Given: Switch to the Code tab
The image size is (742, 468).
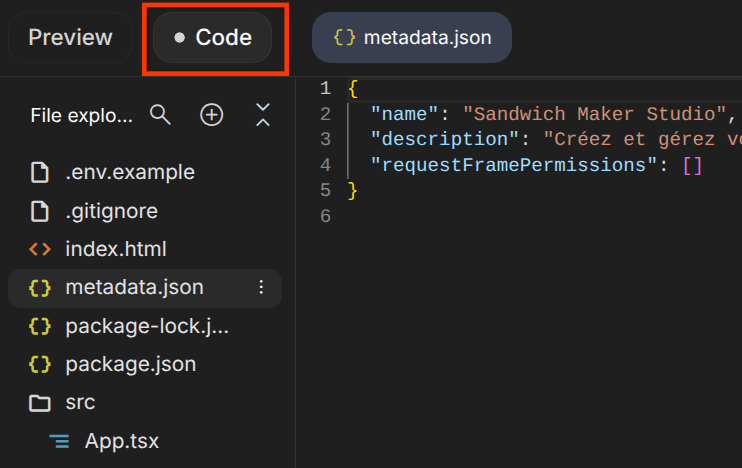Looking at the screenshot, I should point(213,38).
